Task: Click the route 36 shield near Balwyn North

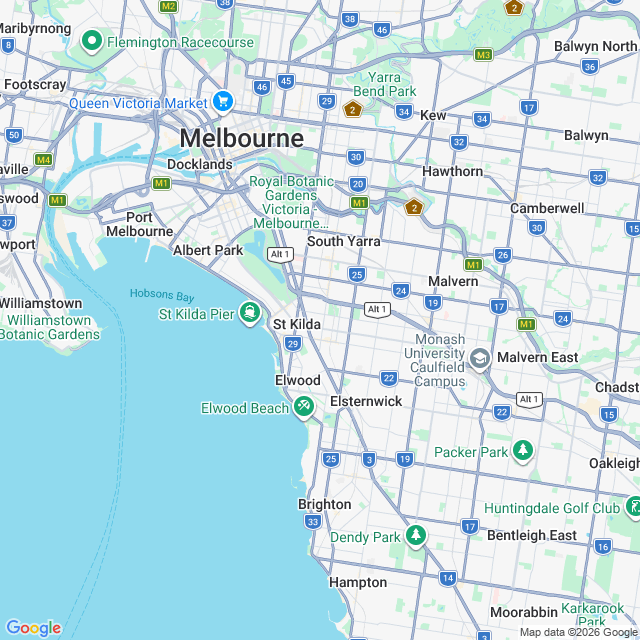Action: pyautogui.click(x=590, y=67)
